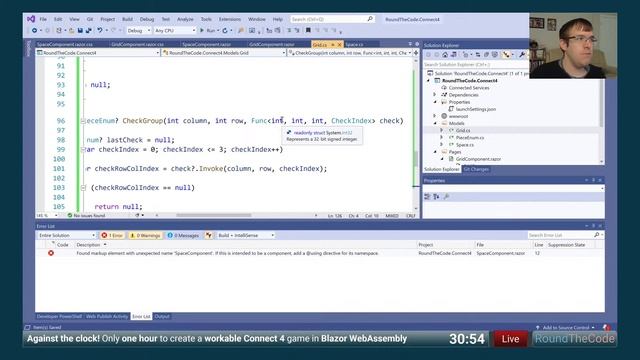Open the Debug configuration dropdown

(x=138, y=31)
